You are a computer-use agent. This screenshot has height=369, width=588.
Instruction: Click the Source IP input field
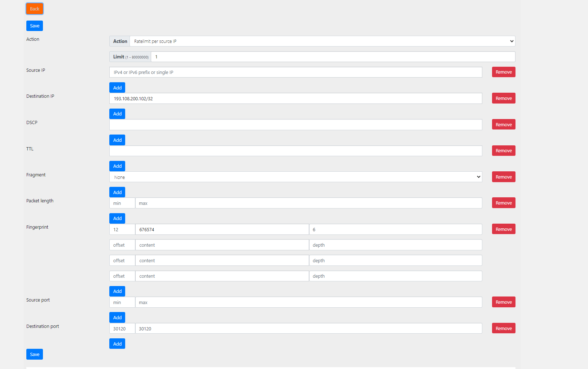point(295,72)
